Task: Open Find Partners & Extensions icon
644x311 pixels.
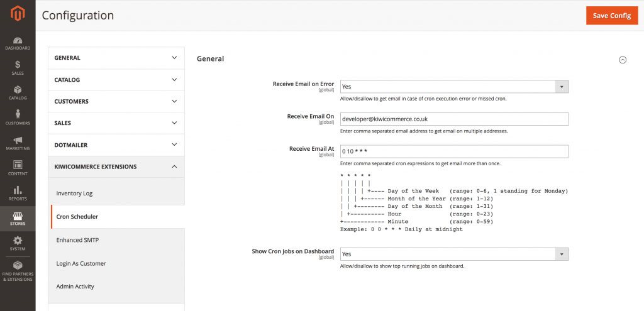Action: (18, 270)
